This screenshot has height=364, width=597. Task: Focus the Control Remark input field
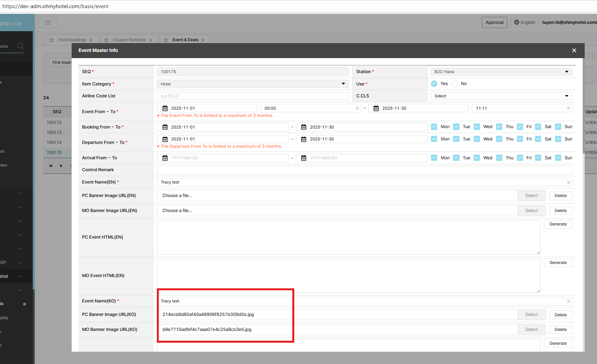coord(364,170)
